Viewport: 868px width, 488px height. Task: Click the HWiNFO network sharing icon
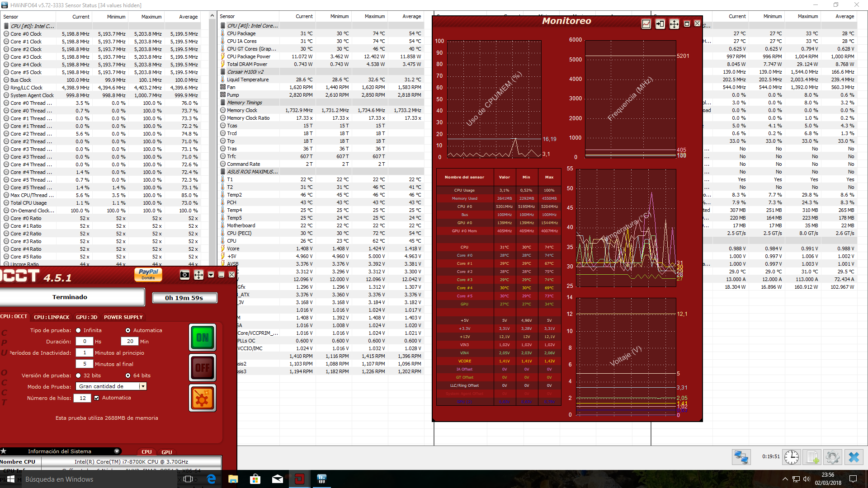741,457
